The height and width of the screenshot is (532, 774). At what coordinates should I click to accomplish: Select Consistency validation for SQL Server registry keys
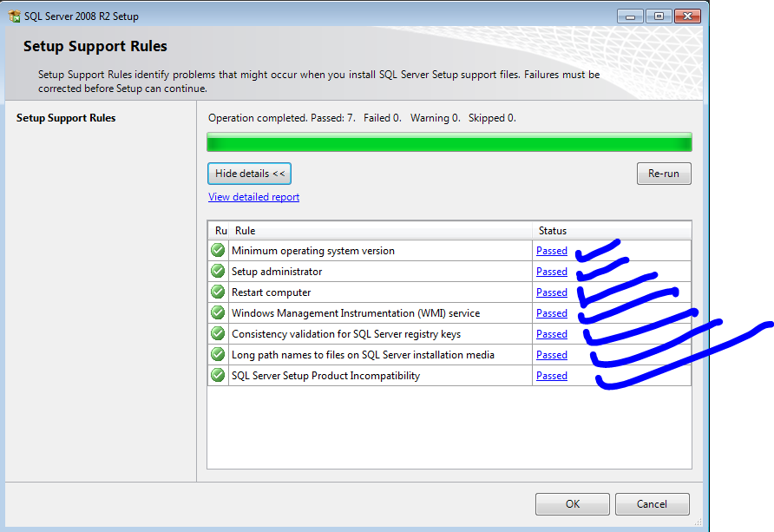point(346,334)
